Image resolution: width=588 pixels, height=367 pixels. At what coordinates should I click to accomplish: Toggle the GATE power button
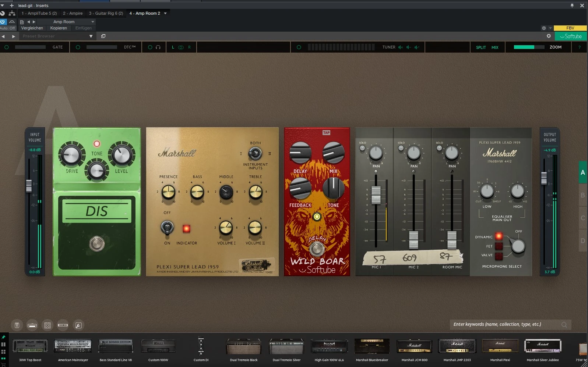(7, 47)
